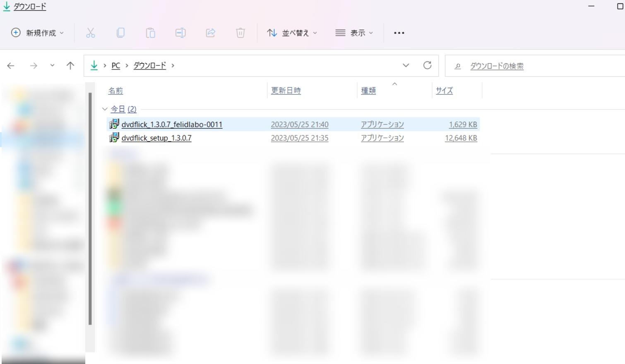Delete the selected file with the trash icon

click(x=240, y=33)
